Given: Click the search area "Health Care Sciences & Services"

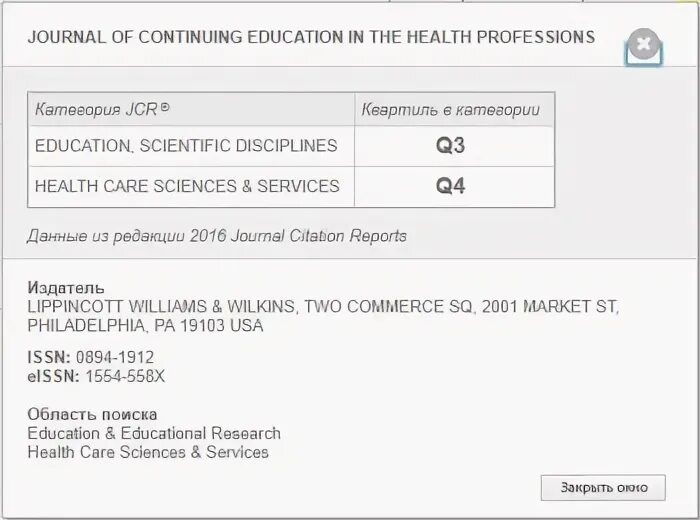Looking at the screenshot, I should tap(148, 452).
